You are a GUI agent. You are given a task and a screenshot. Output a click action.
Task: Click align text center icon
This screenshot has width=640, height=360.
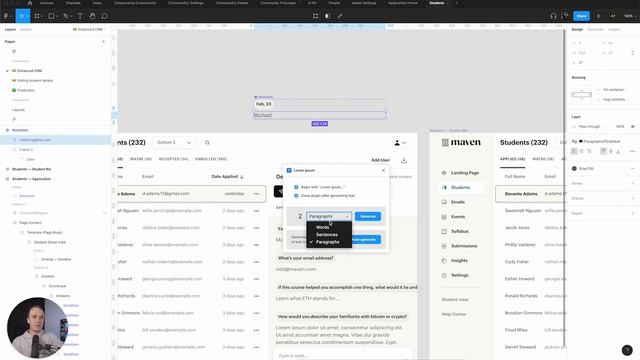582,151
